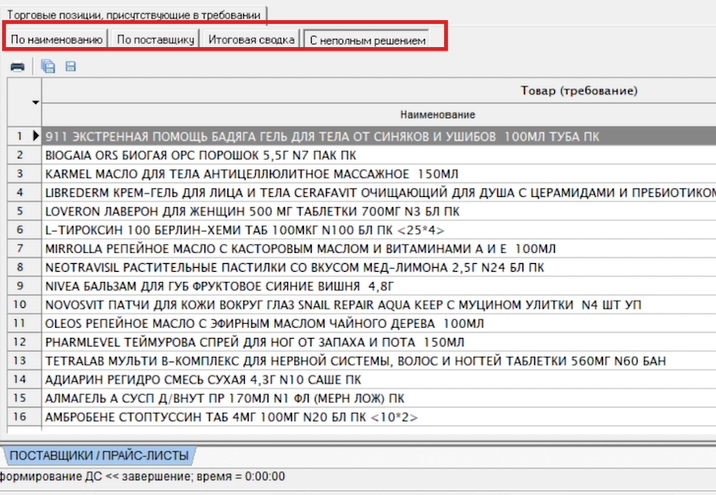Click row number 16 in the row header

click(24, 417)
